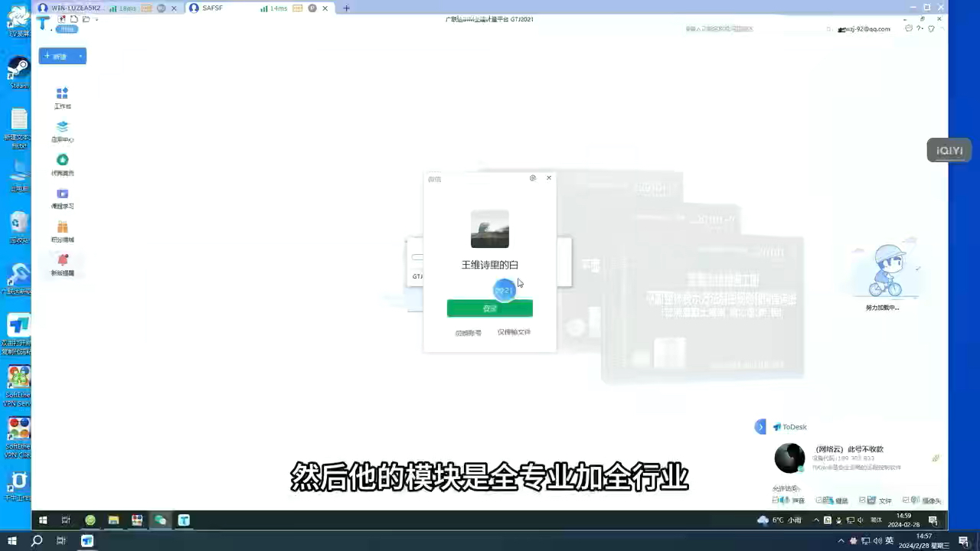
Task: Open local taskbar search magnifier
Action: click(37, 541)
